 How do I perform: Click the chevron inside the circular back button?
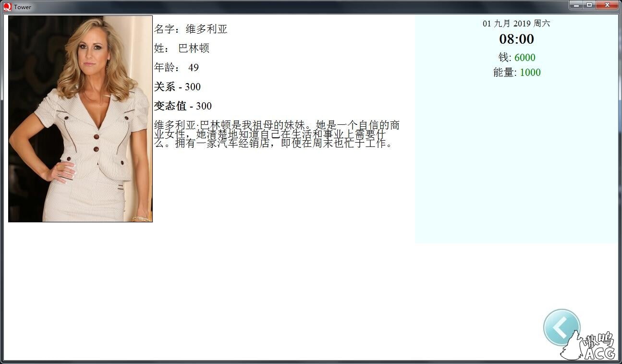(560, 327)
